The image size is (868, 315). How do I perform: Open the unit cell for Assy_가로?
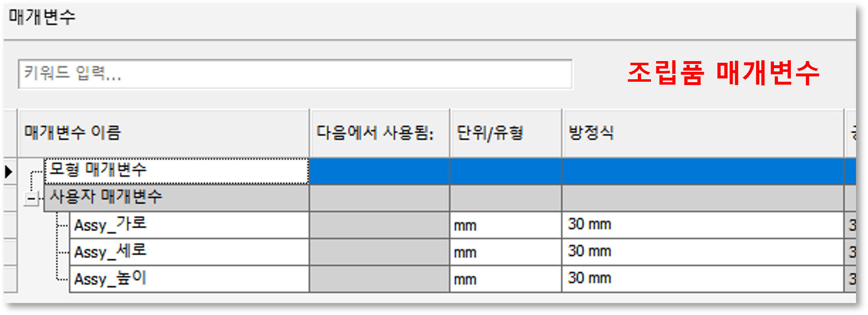[505, 225]
